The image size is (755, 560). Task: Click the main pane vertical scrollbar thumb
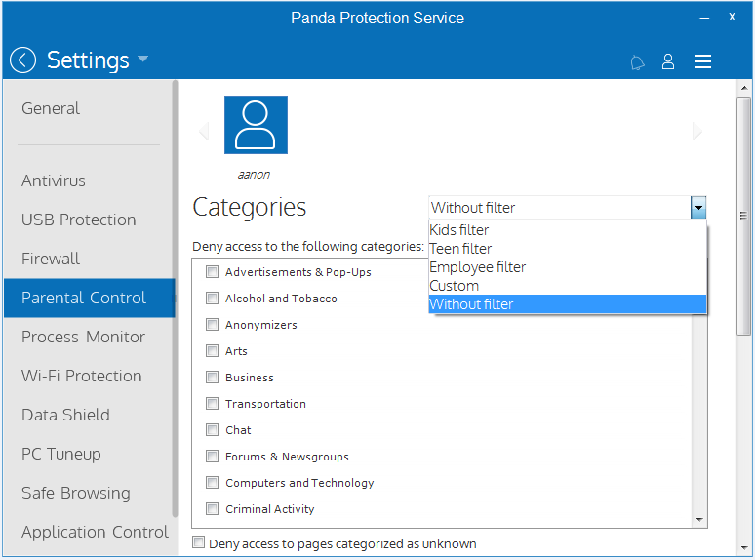coord(744,216)
